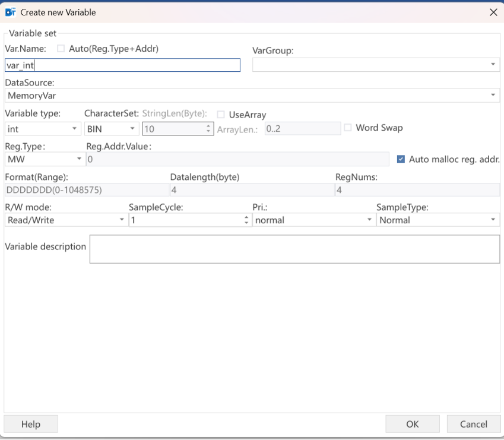Open the Reg.Type MW dropdown
This screenshot has height=440, width=504.
coord(45,159)
